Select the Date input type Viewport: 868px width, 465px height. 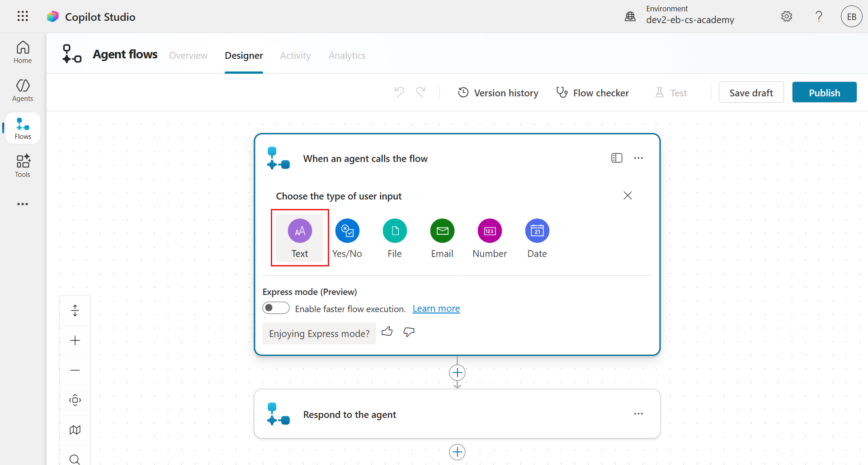click(537, 231)
